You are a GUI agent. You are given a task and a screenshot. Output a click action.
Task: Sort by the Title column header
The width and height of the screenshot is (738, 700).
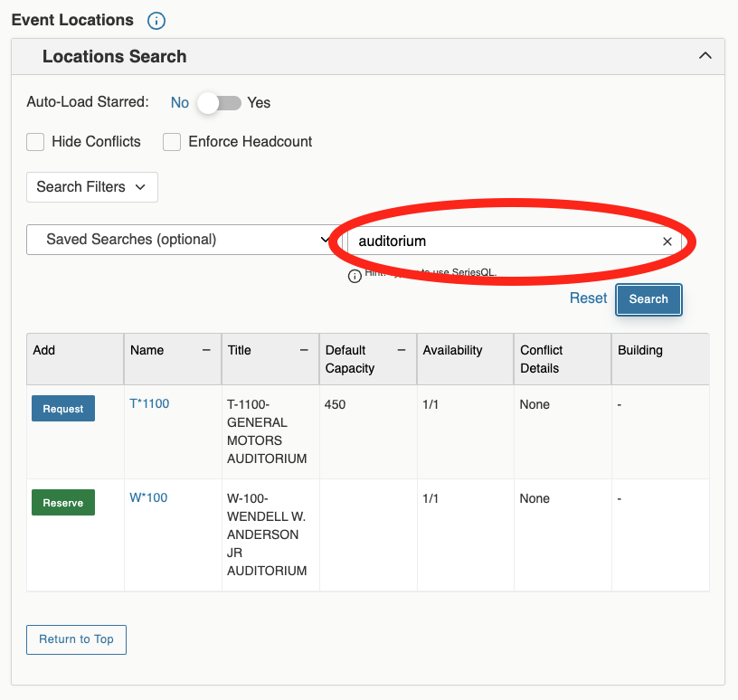pos(239,350)
